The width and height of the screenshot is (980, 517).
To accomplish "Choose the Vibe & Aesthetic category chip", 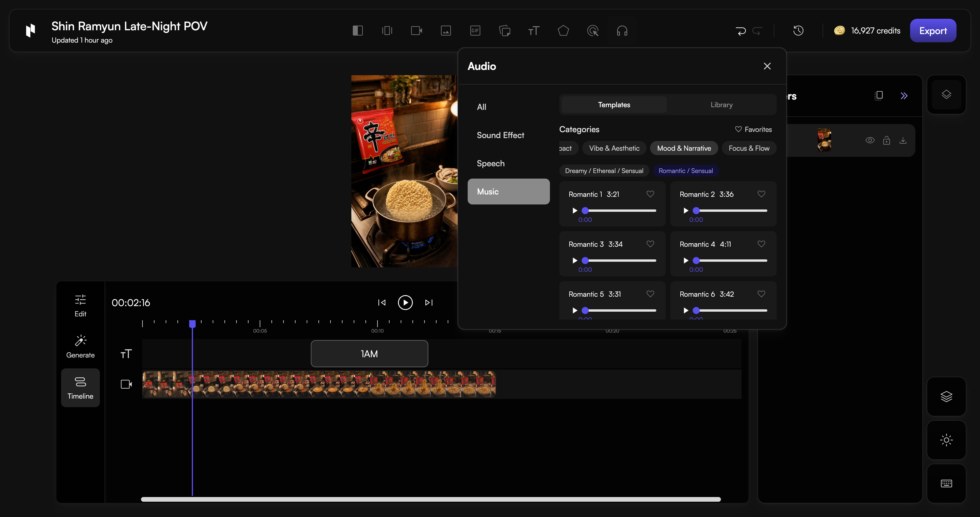I will [x=614, y=148].
